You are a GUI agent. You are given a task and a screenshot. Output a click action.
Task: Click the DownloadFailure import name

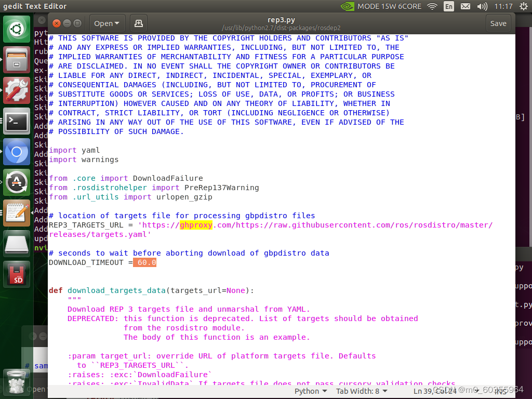coord(168,178)
